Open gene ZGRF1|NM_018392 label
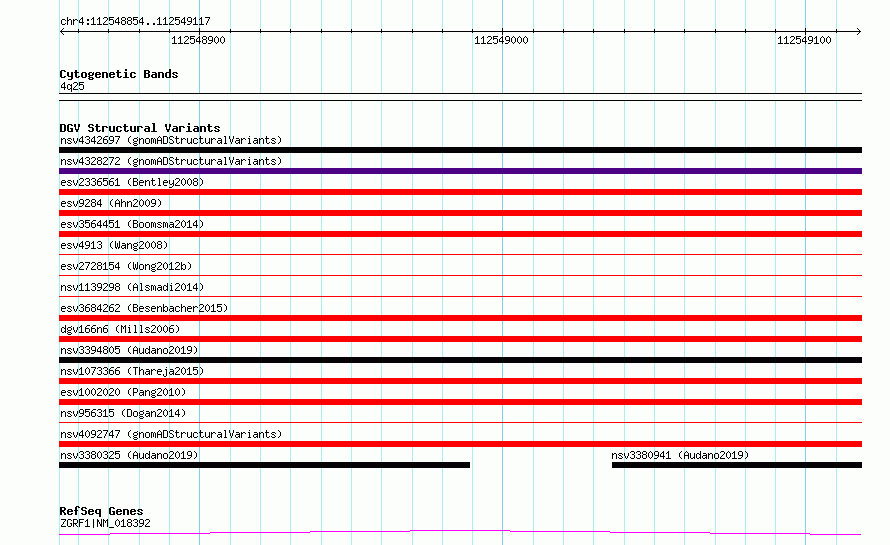The height and width of the screenshot is (545, 890). point(105,523)
